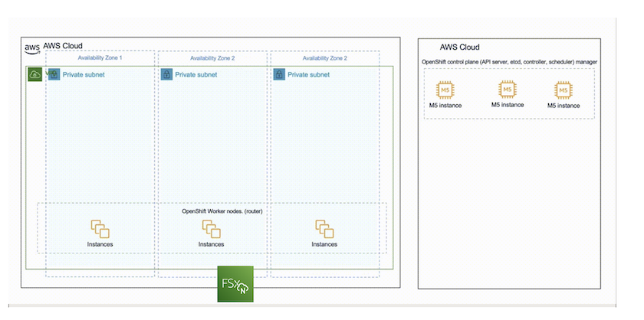Click the lock icon in Availability Zone 1
This screenshot has width=644, height=320.
coord(54,74)
